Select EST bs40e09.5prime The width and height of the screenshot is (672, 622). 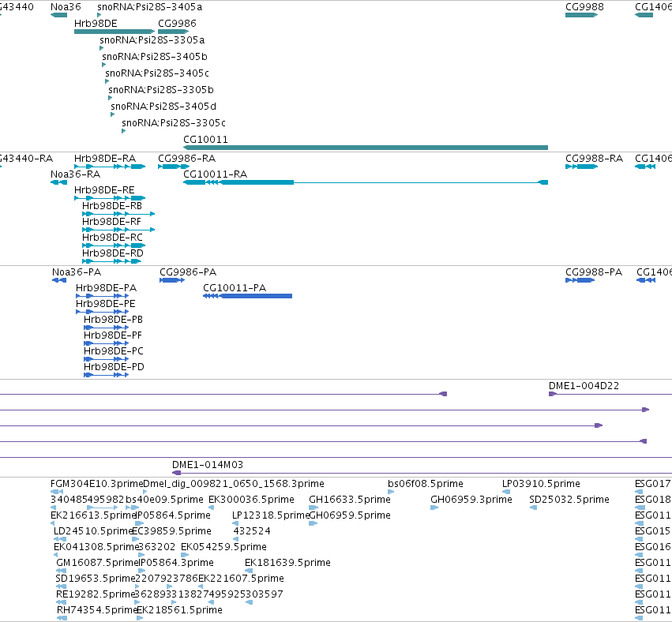coord(164,500)
